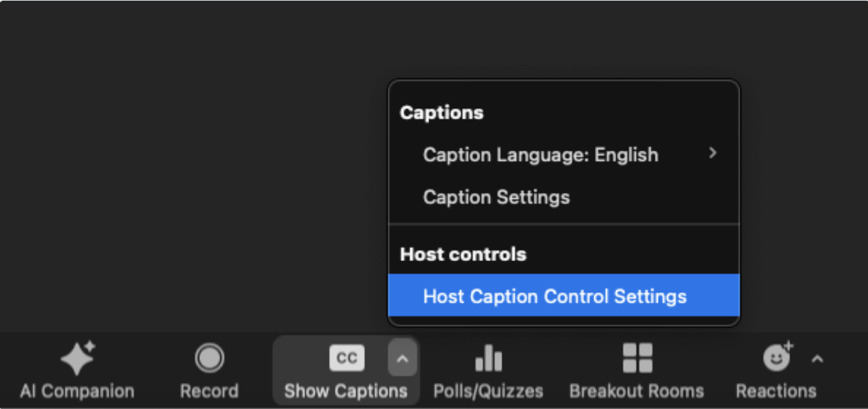Viewport: 868px width, 409px height.
Task: Click the Breakout Rooms text label
Action: tap(637, 391)
